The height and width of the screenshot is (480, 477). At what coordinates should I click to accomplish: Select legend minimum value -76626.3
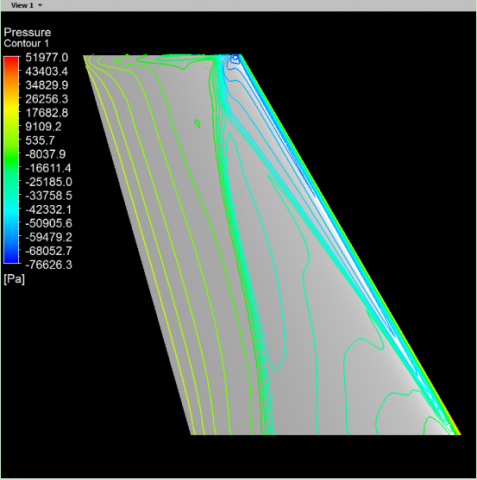point(49,265)
